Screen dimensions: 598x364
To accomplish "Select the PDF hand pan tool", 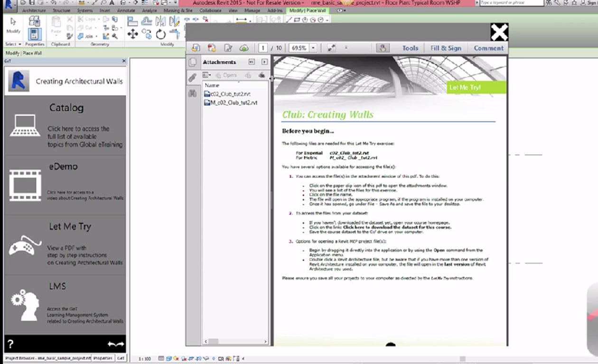I will 382,48.
